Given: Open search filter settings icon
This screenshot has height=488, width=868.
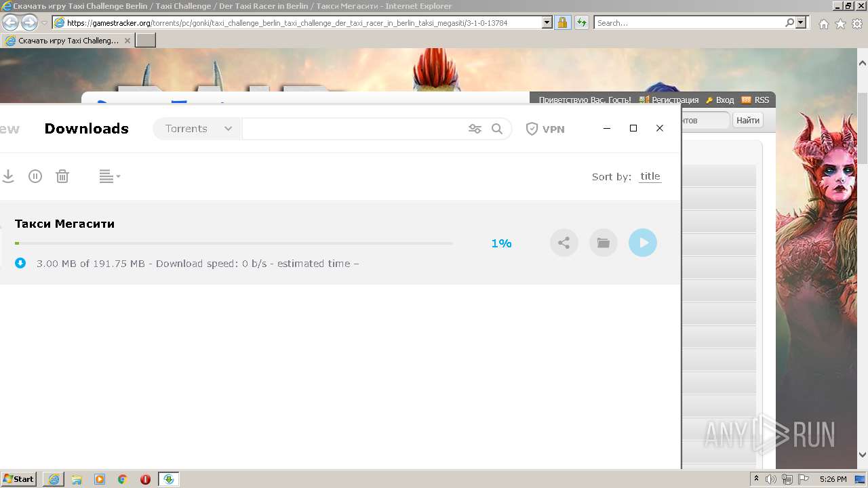Looking at the screenshot, I should [x=475, y=129].
